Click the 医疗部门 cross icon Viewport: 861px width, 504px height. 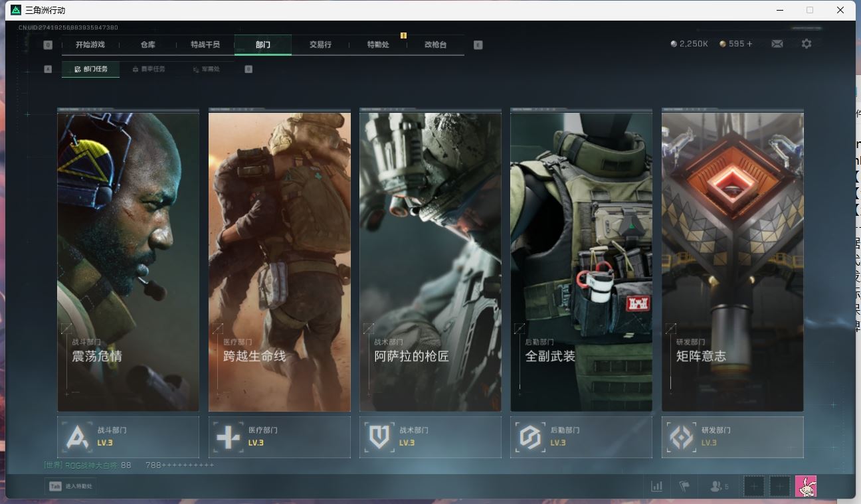(229, 437)
